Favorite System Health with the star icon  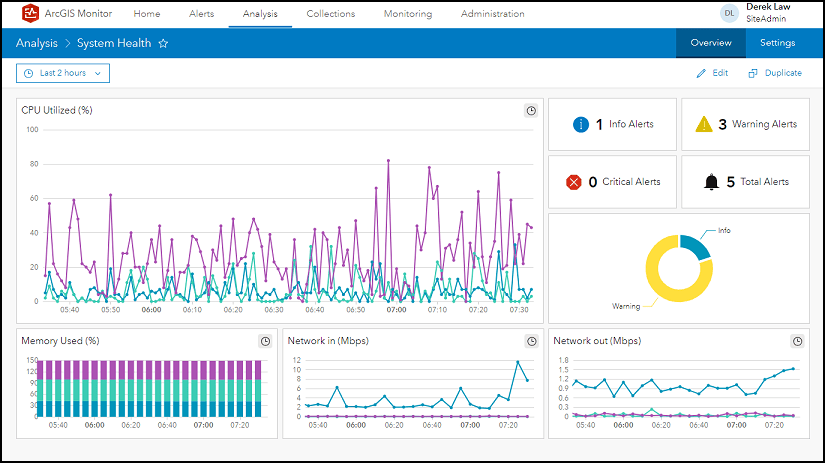point(164,44)
